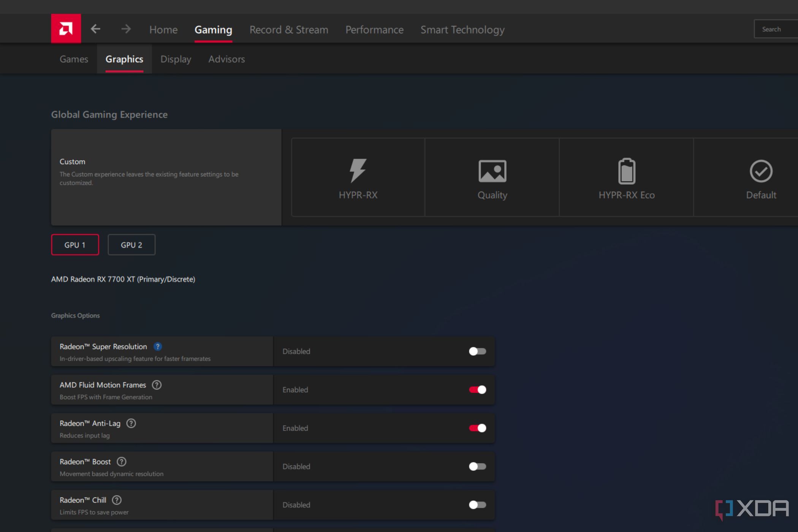Open help for Radeon Super Resolution
The width and height of the screenshot is (798, 532).
click(157, 347)
